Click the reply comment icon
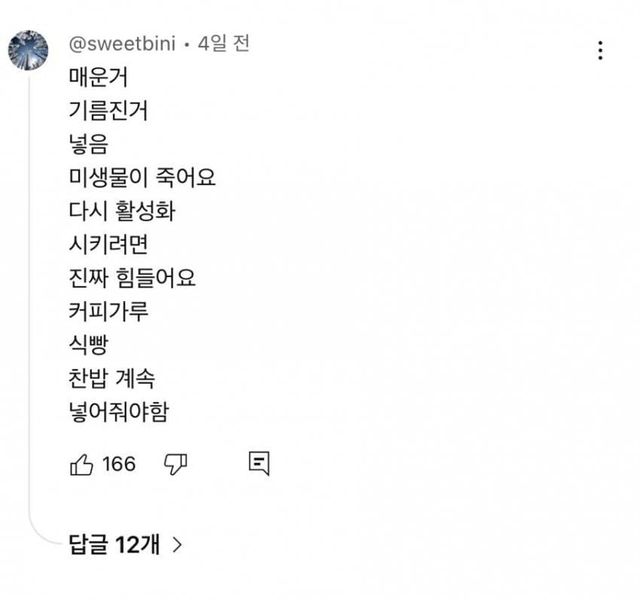Screen dimensions: 640x600 (258, 463)
